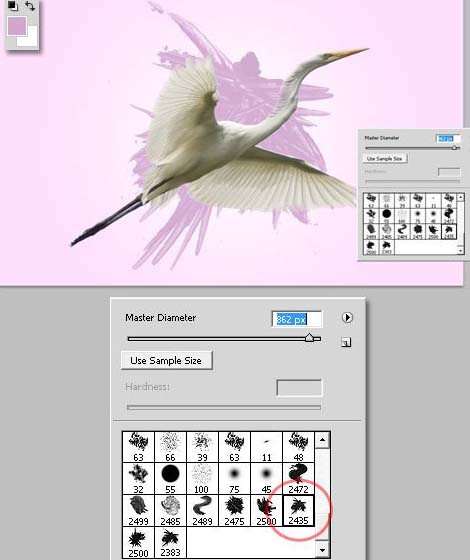Screen dimensions: 470x560
Task: Select the 2500 brush beside the 2383 brush
Action: pos(138,542)
